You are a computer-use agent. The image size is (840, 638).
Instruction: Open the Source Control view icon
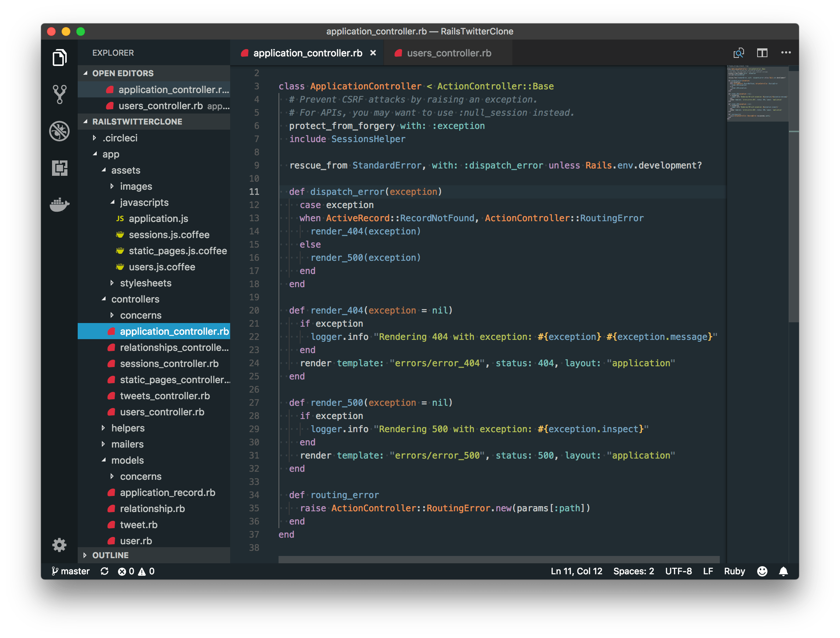59,94
